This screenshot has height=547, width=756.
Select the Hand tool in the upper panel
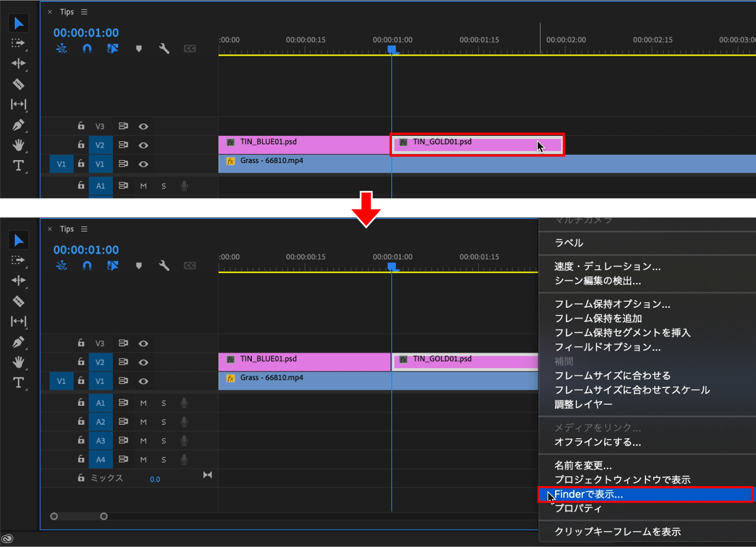pos(19,145)
